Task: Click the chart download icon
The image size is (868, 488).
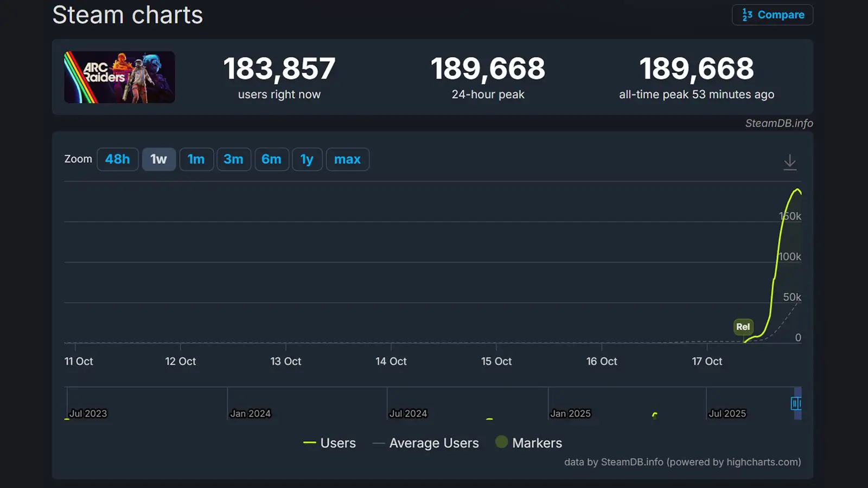Action: pos(790,162)
